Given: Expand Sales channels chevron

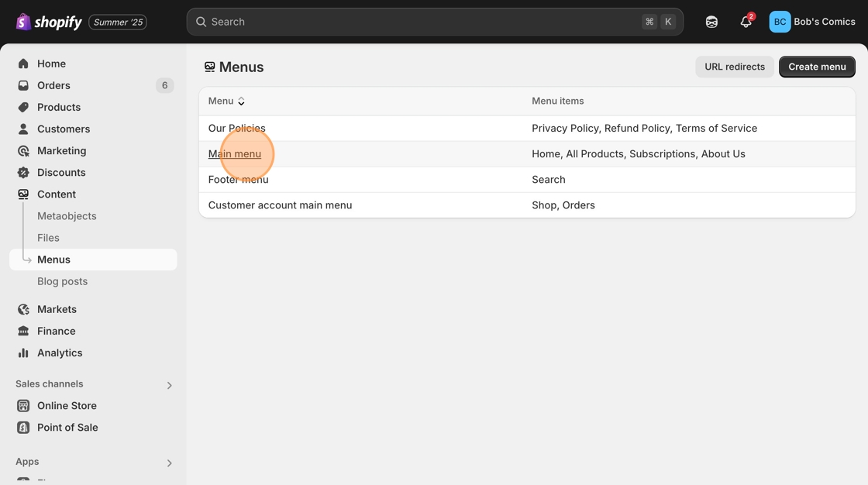Looking at the screenshot, I should pyautogui.click(x=170, y=385).
